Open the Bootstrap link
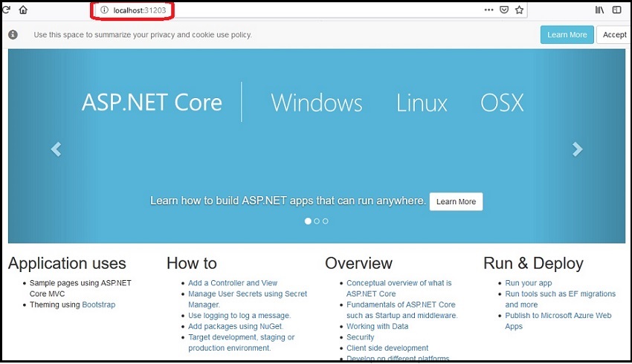The width and height of the screenshot is (632, 364). pos(99,305)
